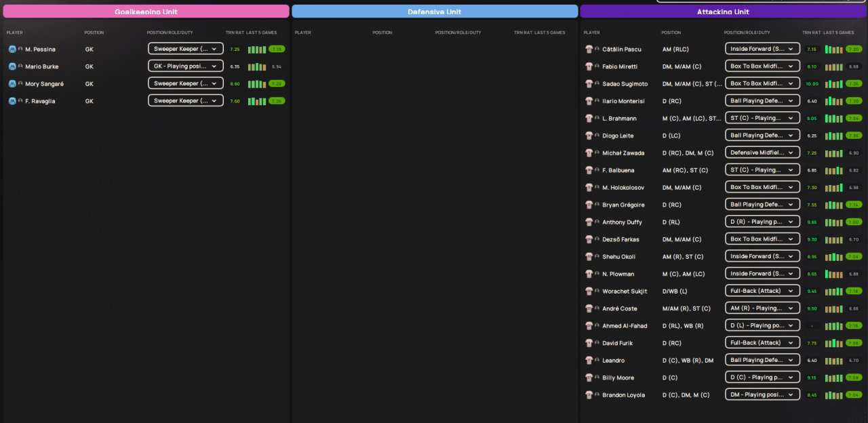Click André Coste's shirt icon
Screen dimensions: 868x423
point(589,308)
